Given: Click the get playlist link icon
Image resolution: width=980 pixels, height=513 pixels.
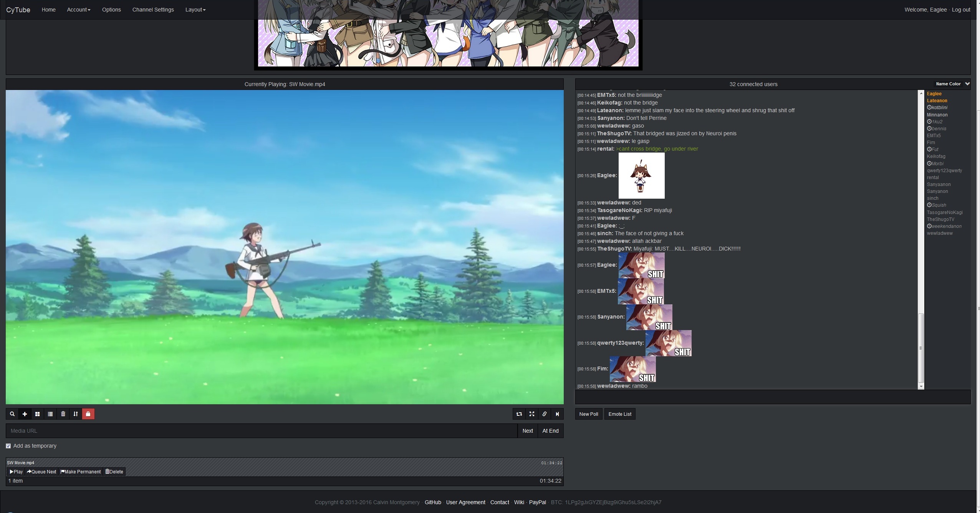Looking at the screenshot, I should [x=545, y=414].
